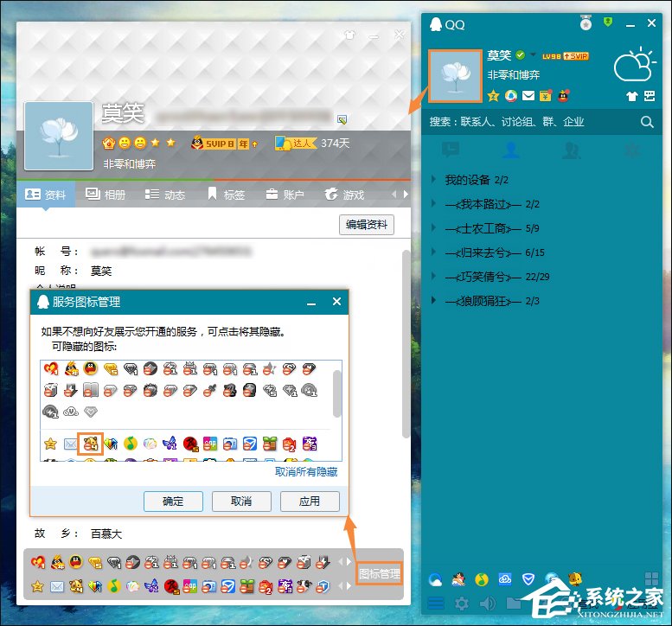Open QQ Game icon in bottom app bar

(458, 579)
